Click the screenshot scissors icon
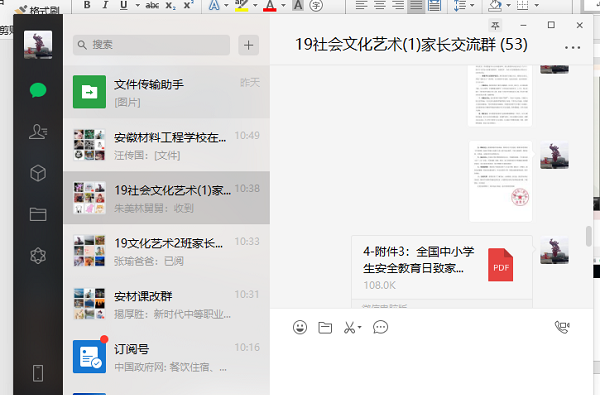 pyautogui.click(x=349, y=328)
